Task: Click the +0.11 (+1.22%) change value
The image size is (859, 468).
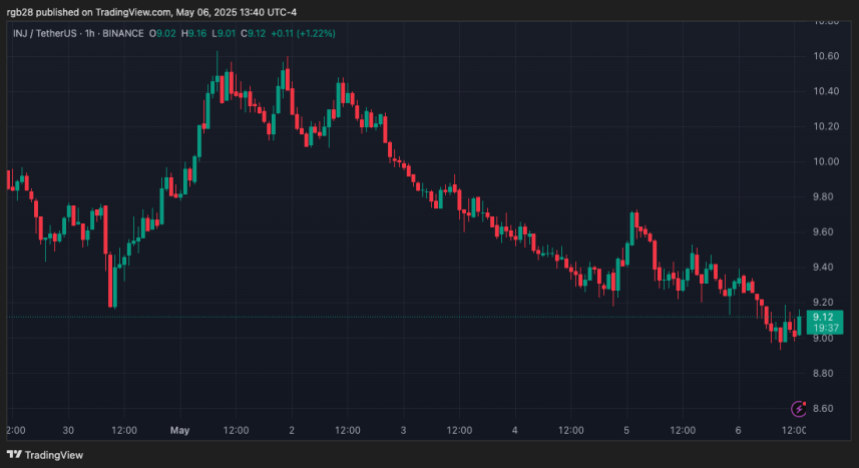Action: point(304,33)
